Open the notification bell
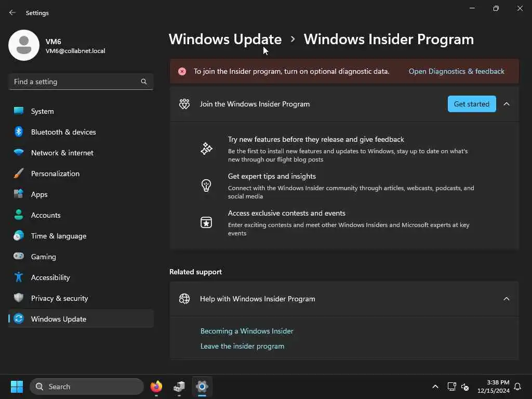This screenshot has height=399, width=532. [x=517, y=387]
